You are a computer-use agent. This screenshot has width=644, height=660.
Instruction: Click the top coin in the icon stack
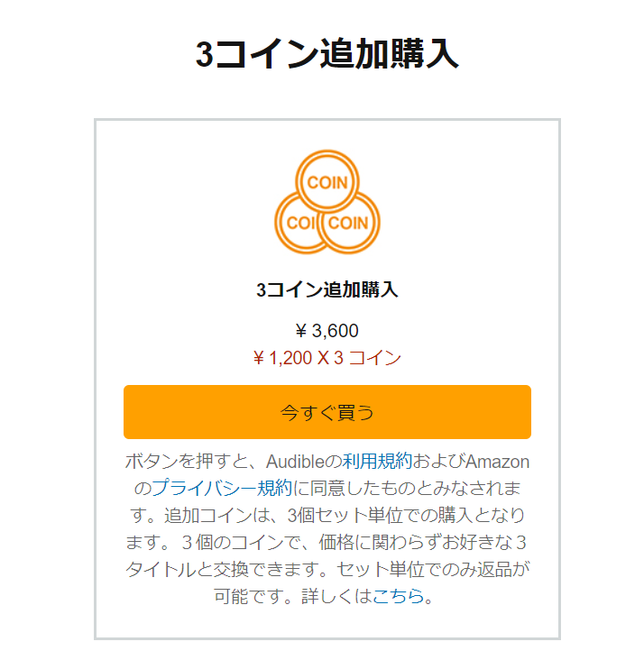pos(327,181)
